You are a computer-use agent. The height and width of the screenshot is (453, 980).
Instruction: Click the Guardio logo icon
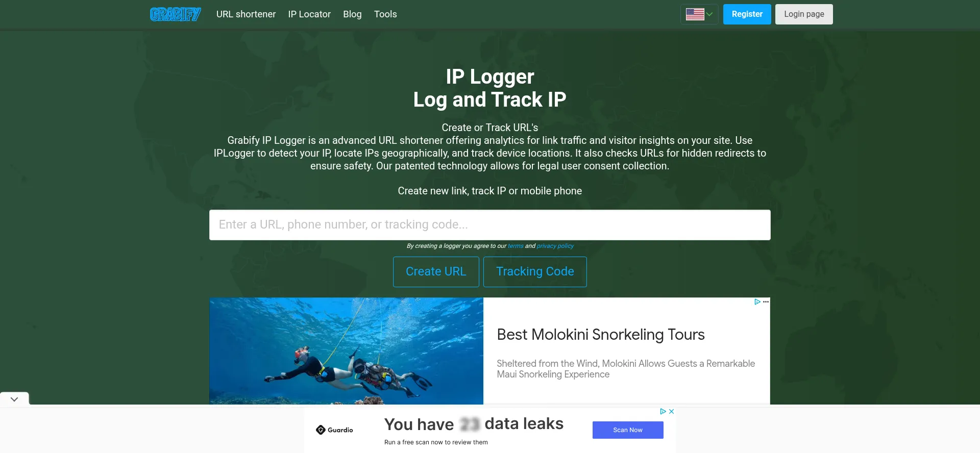tap(321, 430)
